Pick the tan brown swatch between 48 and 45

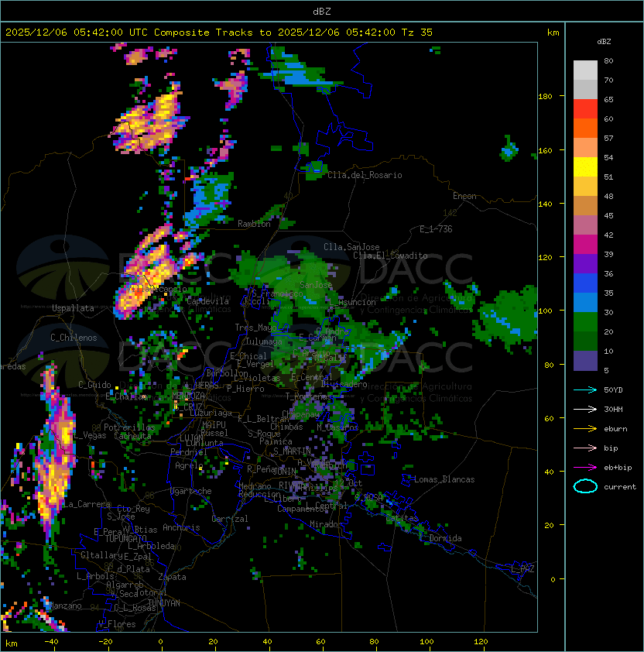pos(585,205)
